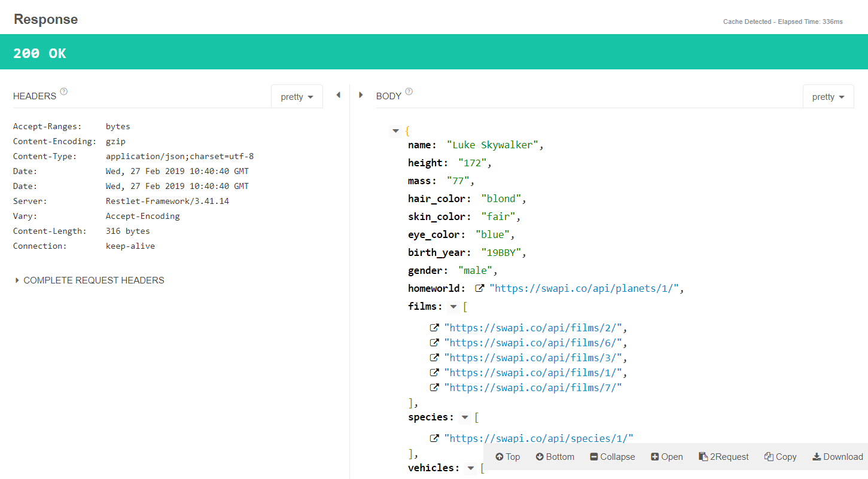
Task: Click the help icon next to HEADERS
Action: [64, 92]
